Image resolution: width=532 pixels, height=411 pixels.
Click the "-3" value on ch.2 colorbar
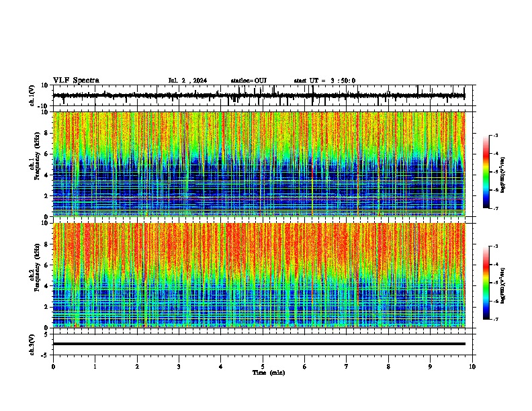click(x=496, y=246)
